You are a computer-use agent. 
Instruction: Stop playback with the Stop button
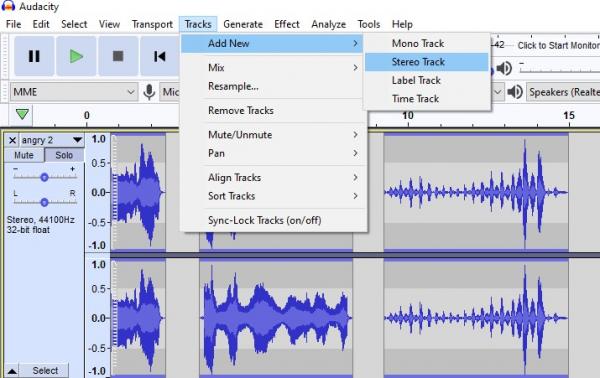click(x=118, y=56)
